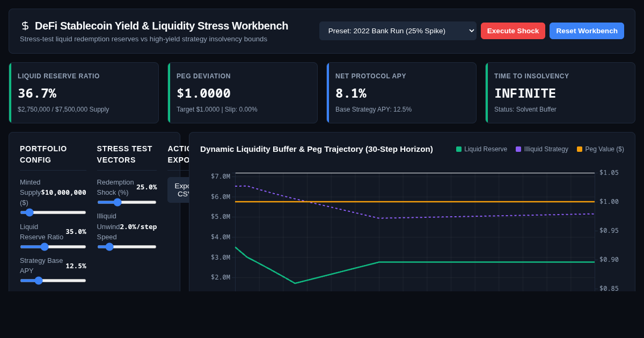Adjust the Liquid Reserve Ratio slider
The width and height of the screenshot is (644, 338).
pos(53,247)
